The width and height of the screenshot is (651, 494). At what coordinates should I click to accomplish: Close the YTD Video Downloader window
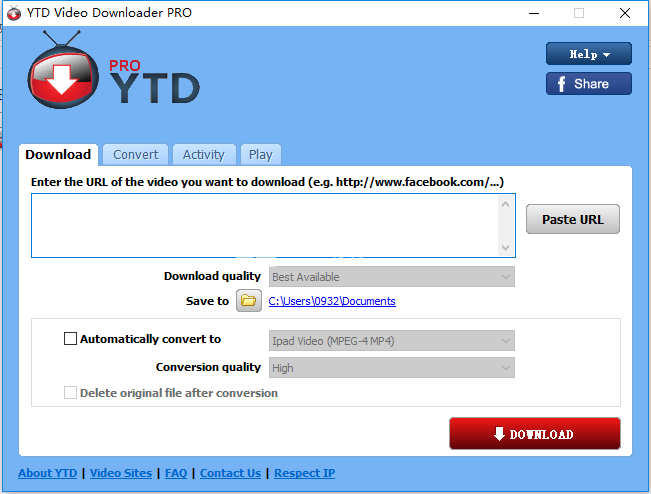click(625, 13)
